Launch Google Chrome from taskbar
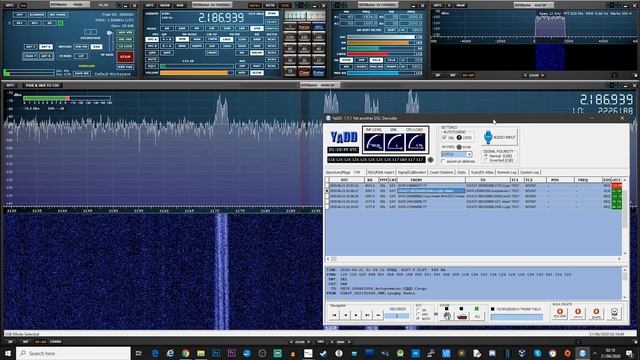 tap(185, 353)
